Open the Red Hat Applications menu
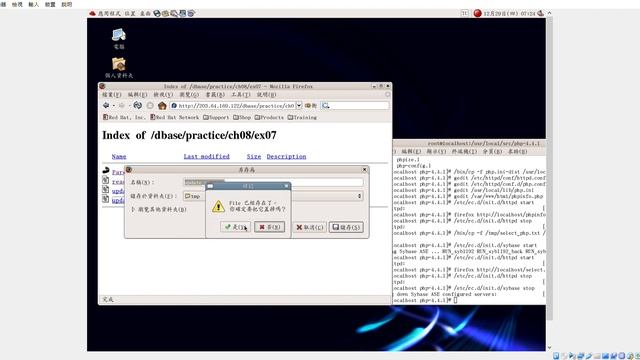Viewport: 640px width, 360px height. (x=105, y=13)
